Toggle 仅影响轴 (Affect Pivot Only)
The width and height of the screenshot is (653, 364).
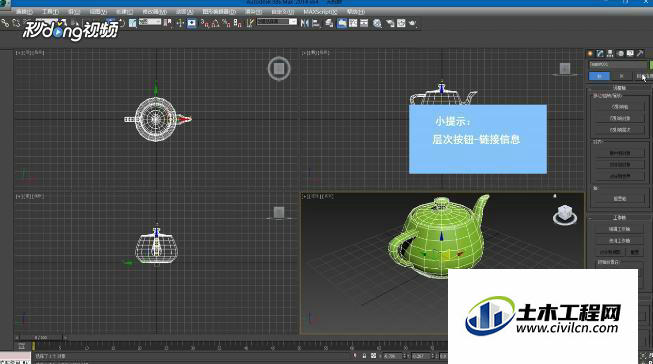[x=620, y=107]
